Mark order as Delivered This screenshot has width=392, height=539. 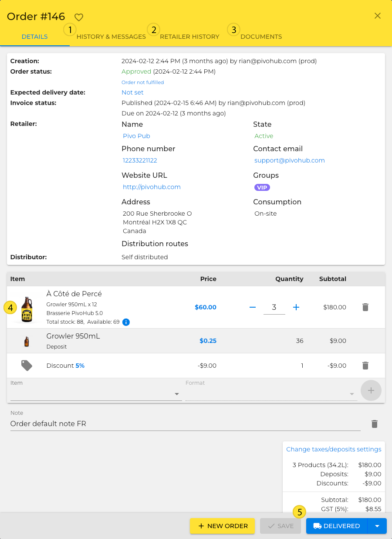point(337,526)
